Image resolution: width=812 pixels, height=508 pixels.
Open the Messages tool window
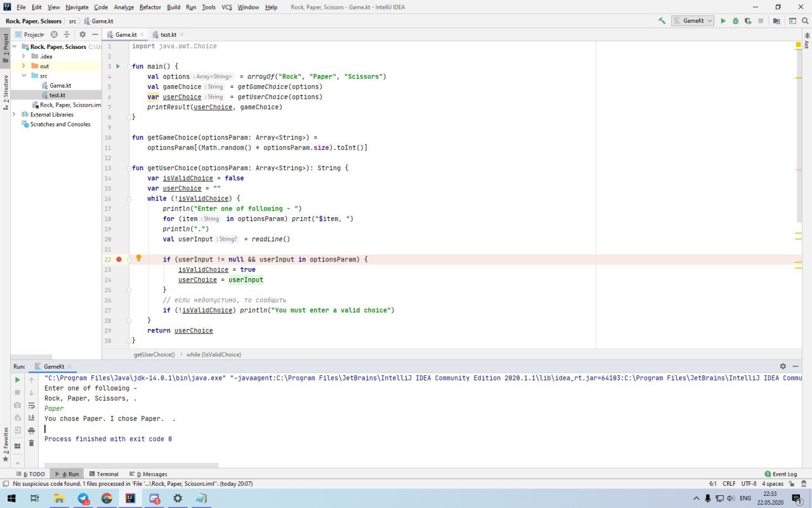(x=148, y=474)
